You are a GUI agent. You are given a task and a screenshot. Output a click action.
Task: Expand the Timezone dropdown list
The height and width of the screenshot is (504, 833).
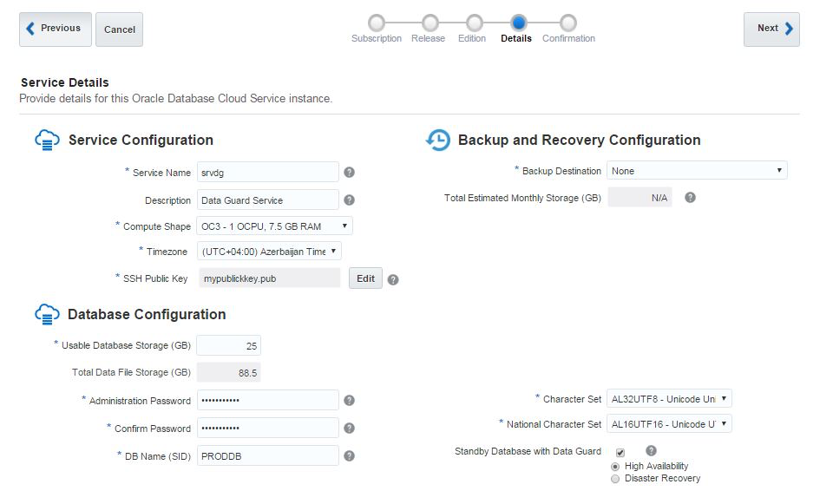tap(268, 252)
